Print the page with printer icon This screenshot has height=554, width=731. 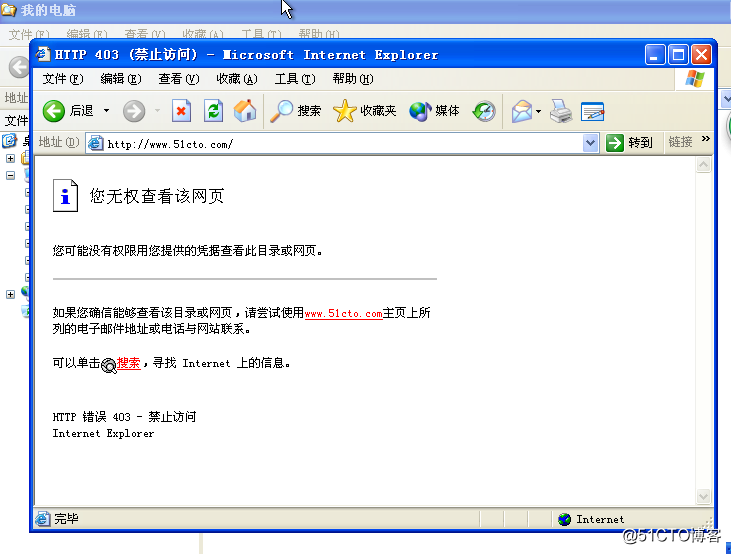[561, 111]
